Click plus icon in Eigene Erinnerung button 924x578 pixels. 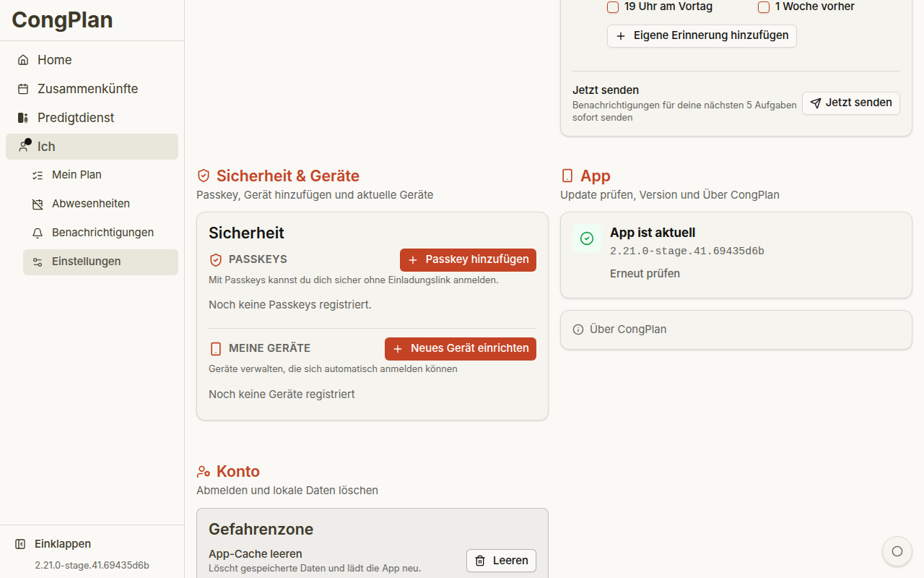tap(621, 35)
